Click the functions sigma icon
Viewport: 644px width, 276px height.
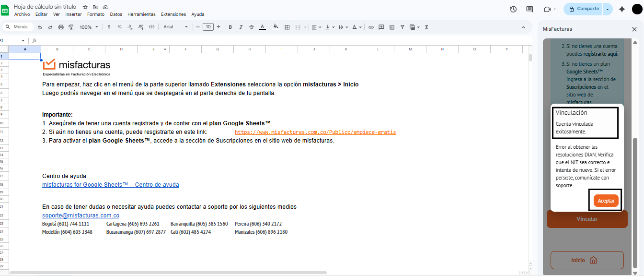(426, 27)
